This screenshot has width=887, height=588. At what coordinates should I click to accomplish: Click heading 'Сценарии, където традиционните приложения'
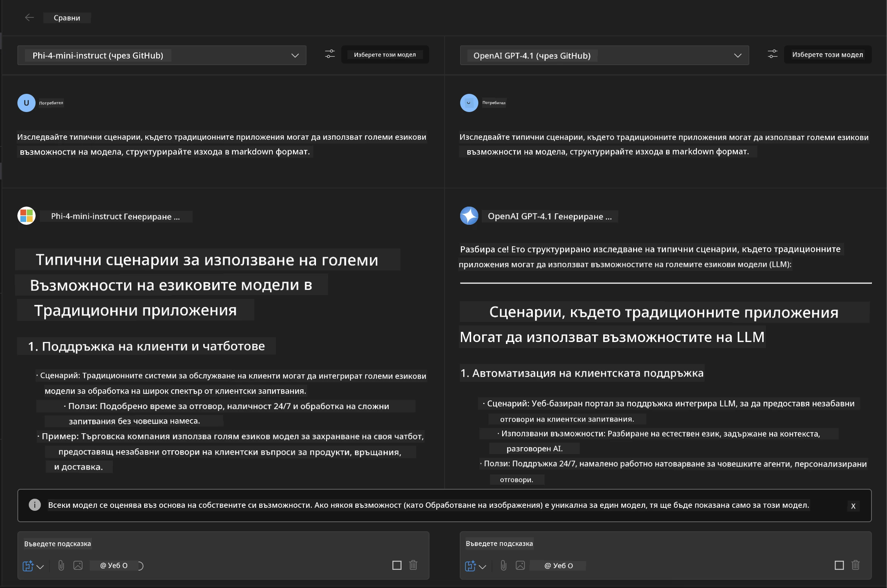664,312
